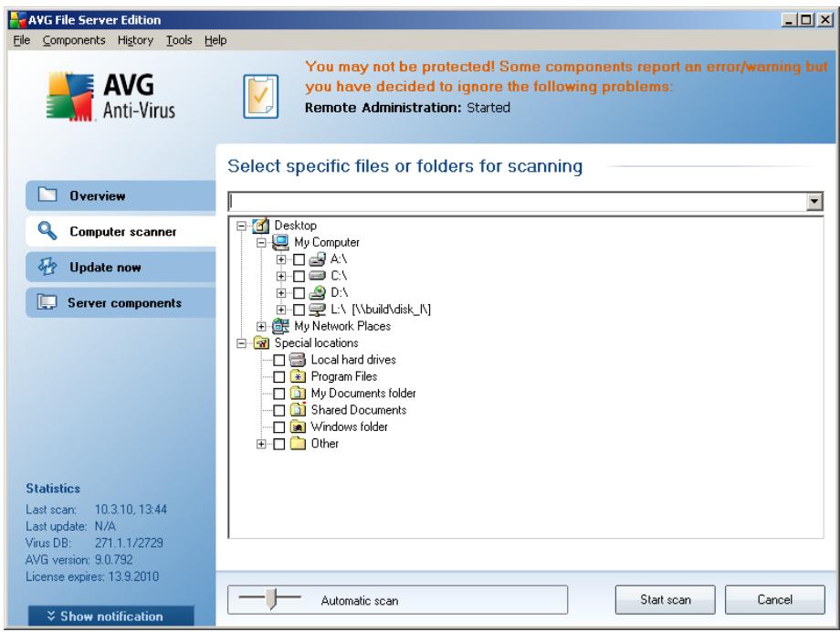Expand the A:\ drive node

click(280, 260)
